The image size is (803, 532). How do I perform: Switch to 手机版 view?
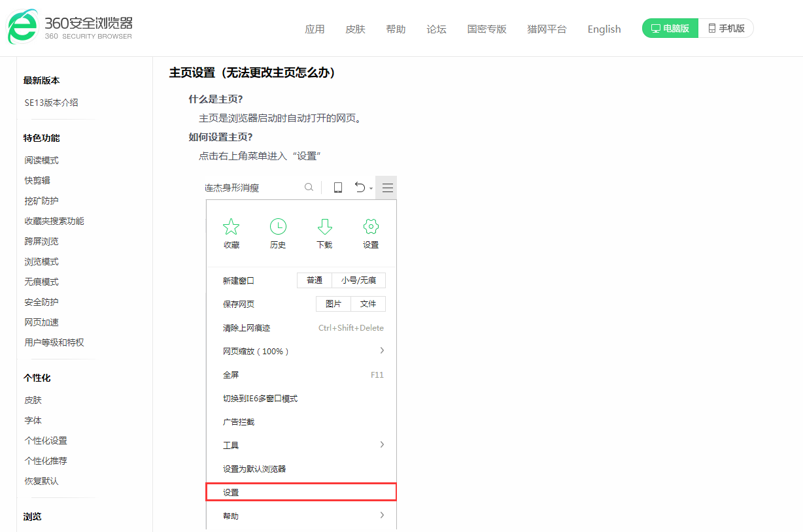pyautogui.click(x=726, y=28)
